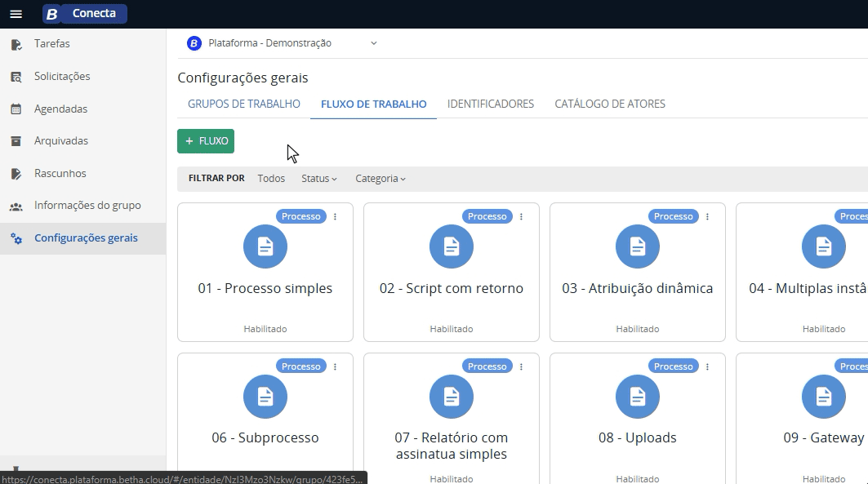Open options menu for 02 - Script com retorno

point(521,217)
